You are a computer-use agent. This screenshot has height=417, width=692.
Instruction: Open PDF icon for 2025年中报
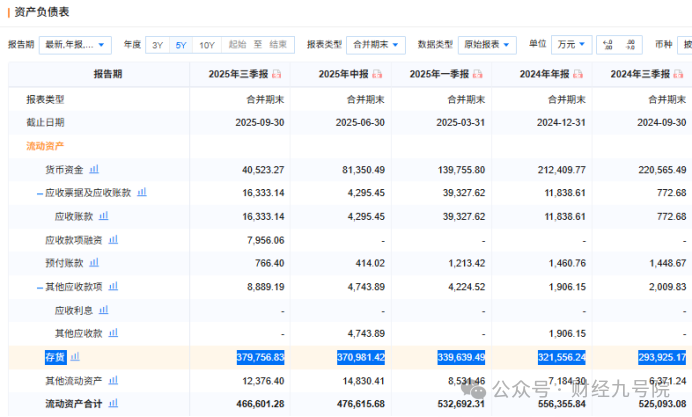(377, 74)
